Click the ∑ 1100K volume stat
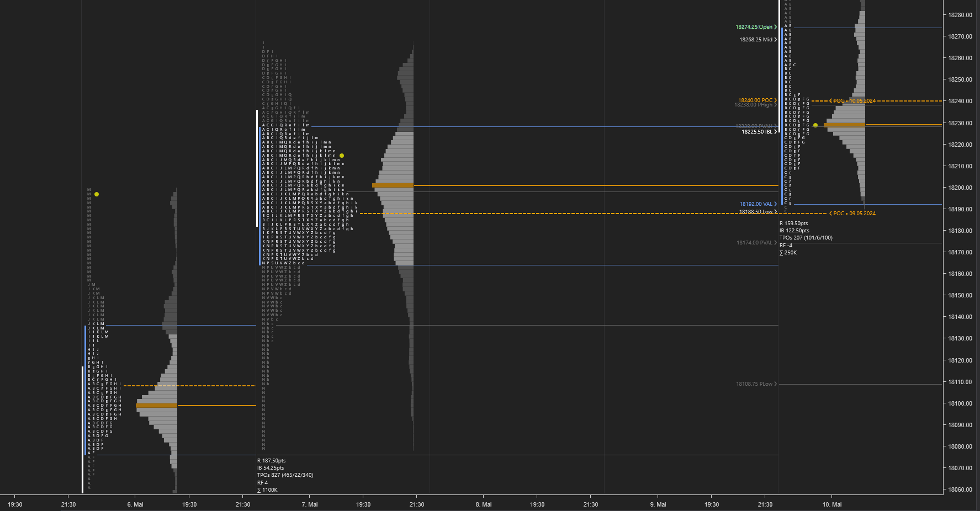The width and height of the screenshot is (980, 511). point(267,490)
